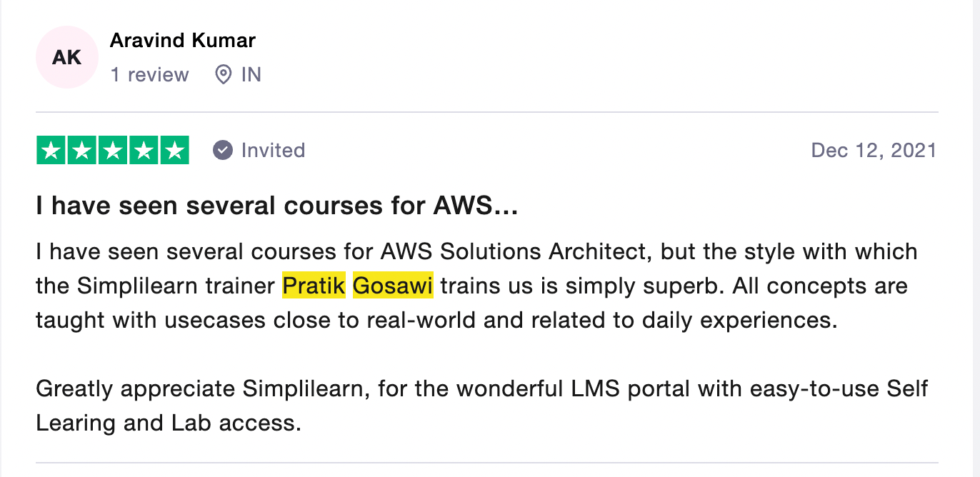Click the AK avatar circle
Image resolution: width=980 pixels, height=477 pixels.
pos(66,57)
